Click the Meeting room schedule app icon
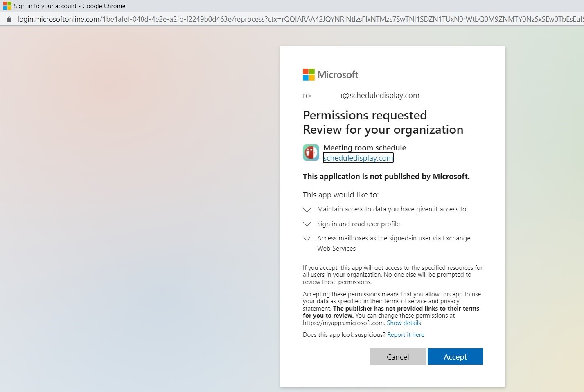The image size is (584, 392). (311, 152)
